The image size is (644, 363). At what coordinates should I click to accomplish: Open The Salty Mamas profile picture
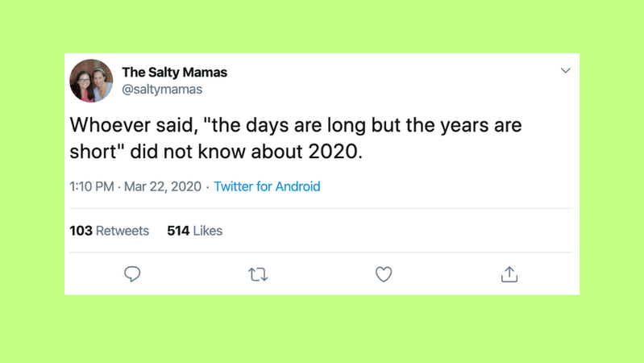pos(91,81)
